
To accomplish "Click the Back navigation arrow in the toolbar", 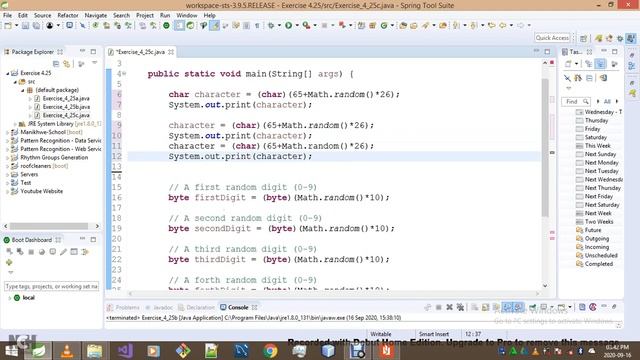I will point(502,25).
